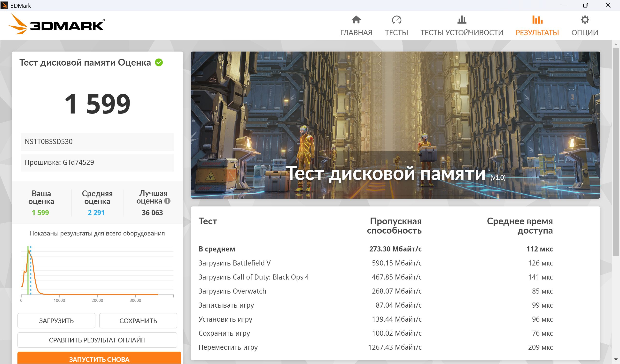This screenshot has height=364, width=620.
Task: Click the Тест дисковой памяти Оценка heading
Action: 85,62
